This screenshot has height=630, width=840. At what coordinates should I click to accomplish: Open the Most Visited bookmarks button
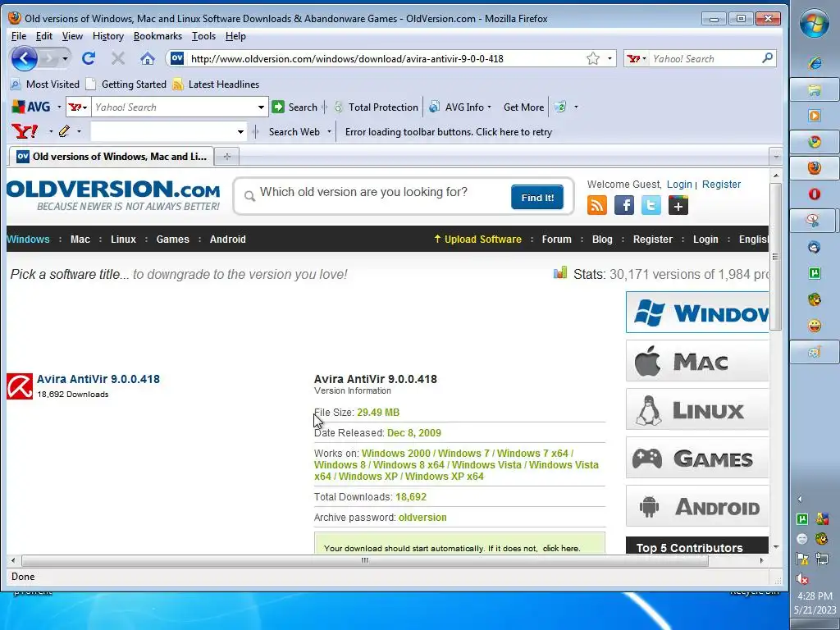[x=45, y=84]
